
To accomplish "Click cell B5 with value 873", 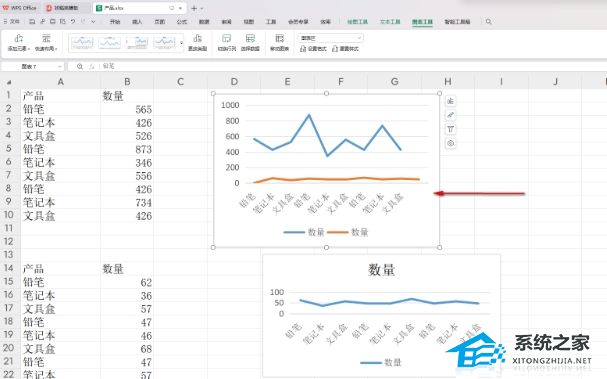I will [127, 149].
